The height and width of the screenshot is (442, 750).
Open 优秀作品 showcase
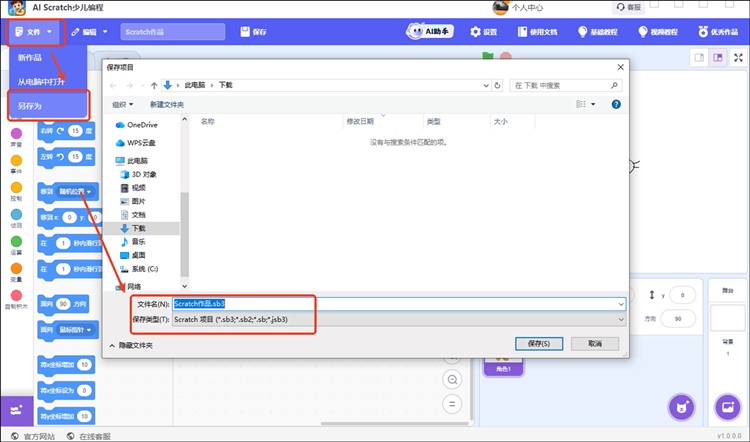(x=718, y=32)
